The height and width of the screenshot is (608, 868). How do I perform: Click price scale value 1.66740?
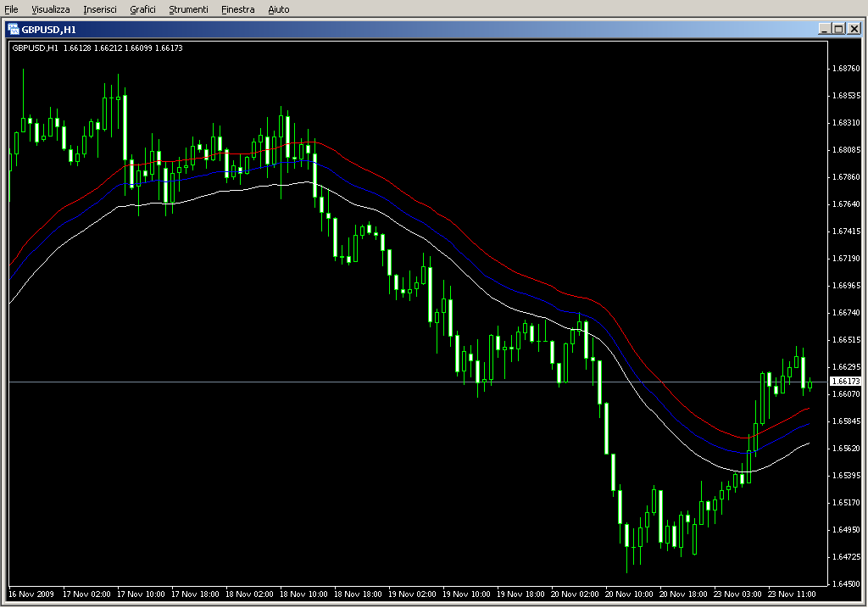click(847, 313)
